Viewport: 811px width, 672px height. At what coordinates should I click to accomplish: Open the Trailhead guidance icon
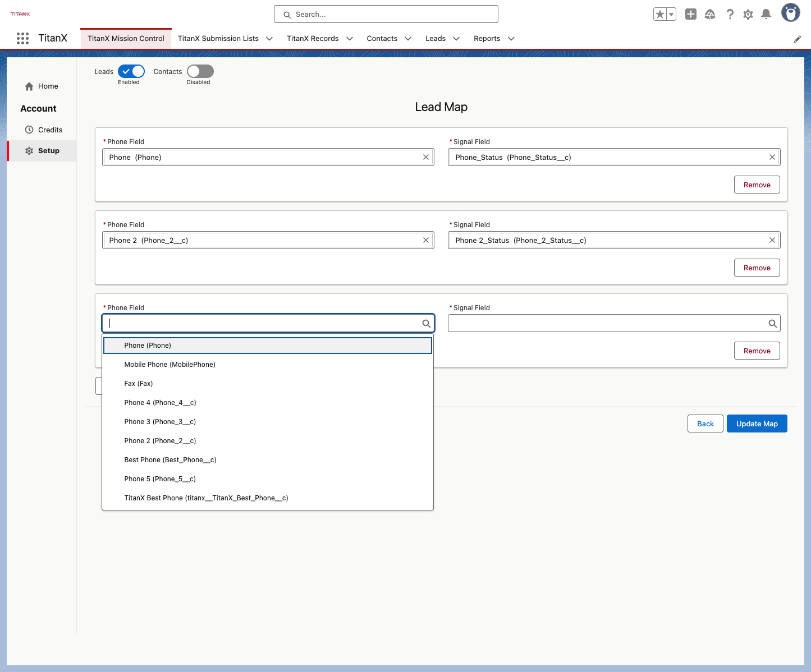tap(710, 14)
